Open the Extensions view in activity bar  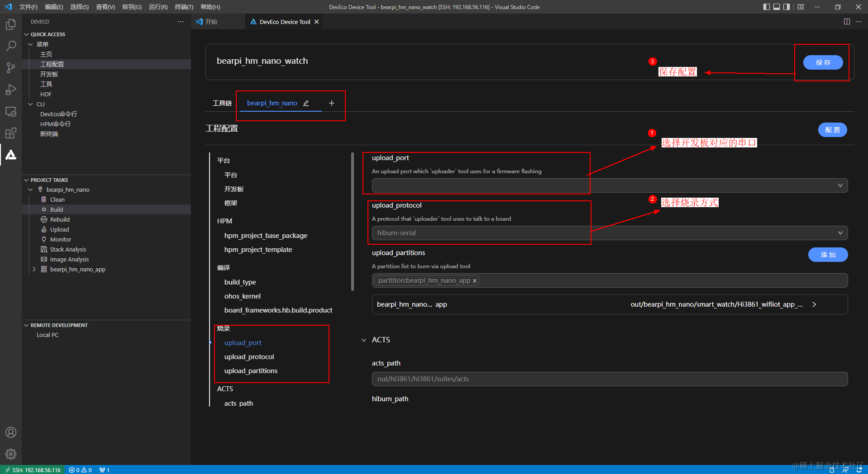(x=11, y=133)
